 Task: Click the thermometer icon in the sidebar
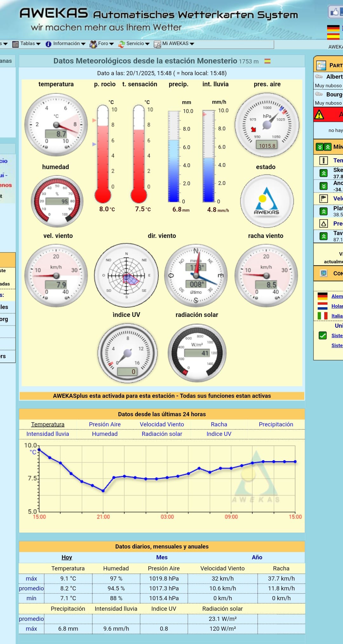(323, 161)
